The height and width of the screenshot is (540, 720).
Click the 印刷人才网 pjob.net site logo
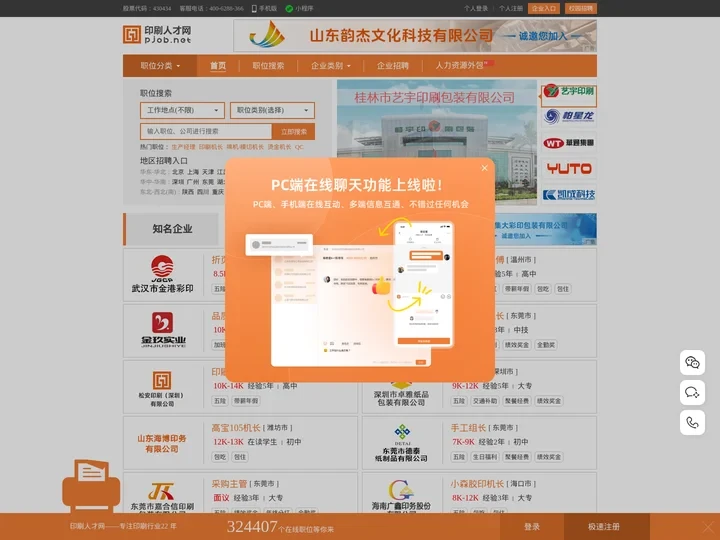157,35
